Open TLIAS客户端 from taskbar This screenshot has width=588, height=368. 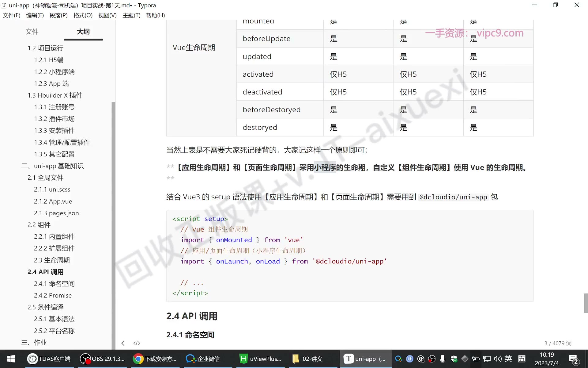(49, 359)
